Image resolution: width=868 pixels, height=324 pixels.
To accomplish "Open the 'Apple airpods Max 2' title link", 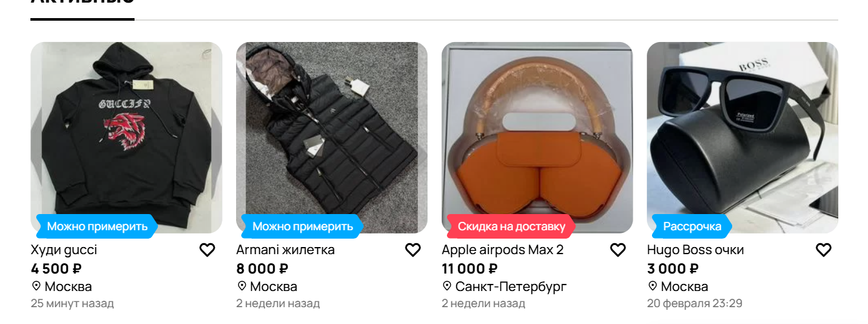I will 503,250.
